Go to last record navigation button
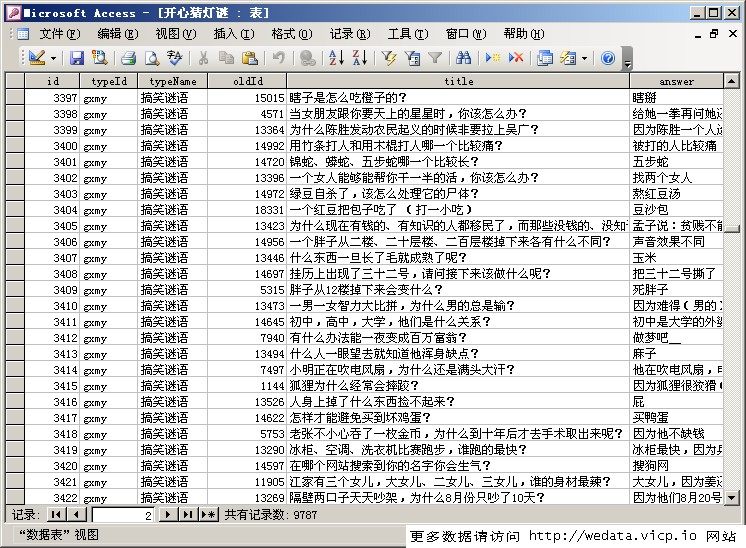746x548 pixels. coord(187,515)
